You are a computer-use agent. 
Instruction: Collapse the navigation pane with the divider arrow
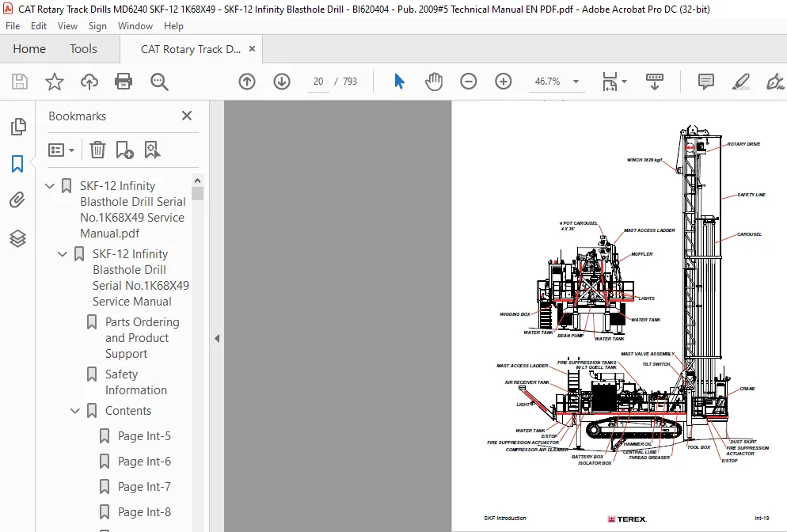click(x=217, y=338)
